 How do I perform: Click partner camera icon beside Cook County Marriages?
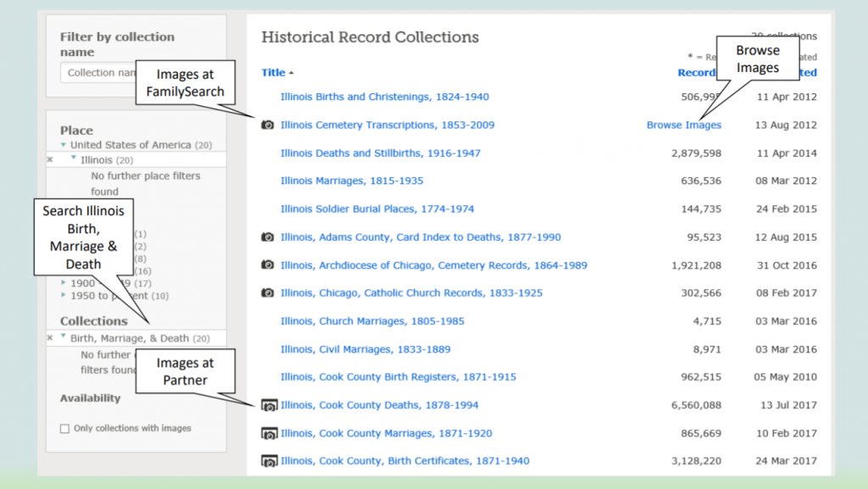coord(269,434)
